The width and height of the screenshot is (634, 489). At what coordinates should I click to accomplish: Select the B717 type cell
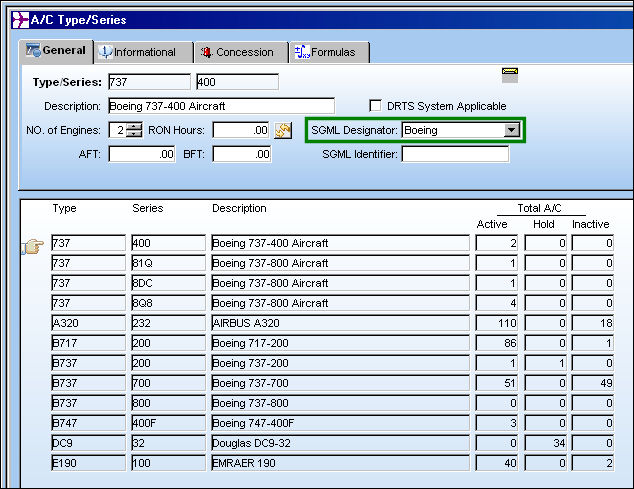pos(89,343)
